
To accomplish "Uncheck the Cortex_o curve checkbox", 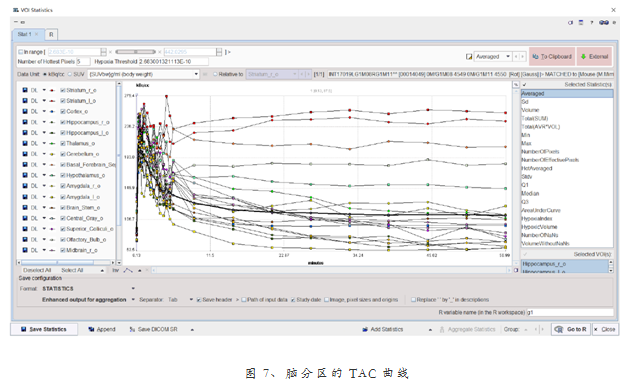I will click(x=63, y=111).
